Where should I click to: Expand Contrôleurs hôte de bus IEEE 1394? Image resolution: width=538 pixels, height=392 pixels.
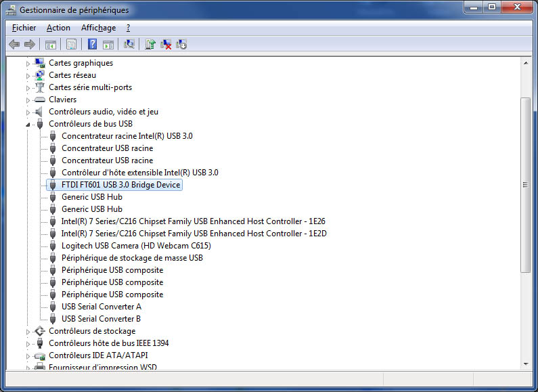coord(28,344)
